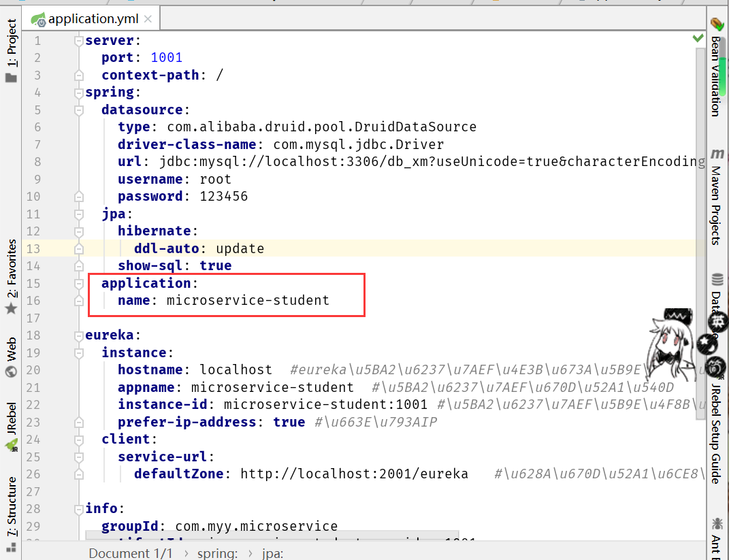Click the horizontal editor scrollbar
729x560 pixels.
[272, 535]
